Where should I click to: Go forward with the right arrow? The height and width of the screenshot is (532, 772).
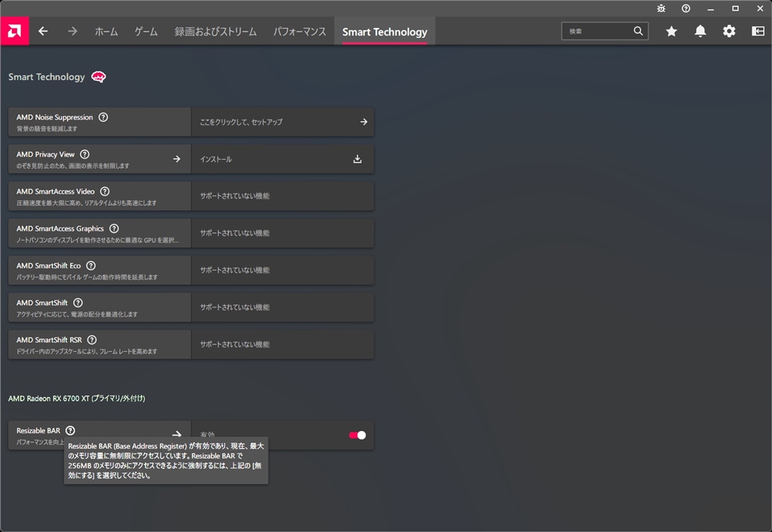pyautogui.click(x=72, y=31)
